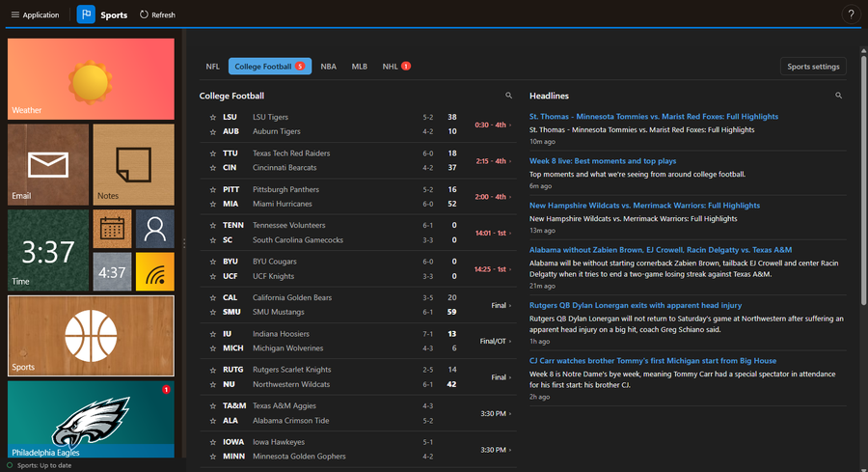Click the sidebar splitter grip dots
Image resolution: width=868 pixels, height=472 pixels.
pyautogui.click(x=184, y=243)
